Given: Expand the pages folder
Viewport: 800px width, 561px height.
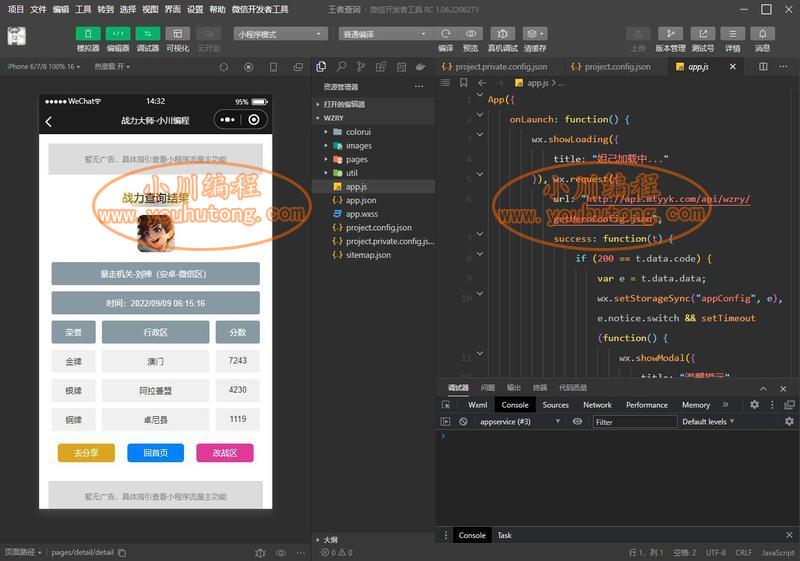Looking at the screenshot, I should click(374, 159).
